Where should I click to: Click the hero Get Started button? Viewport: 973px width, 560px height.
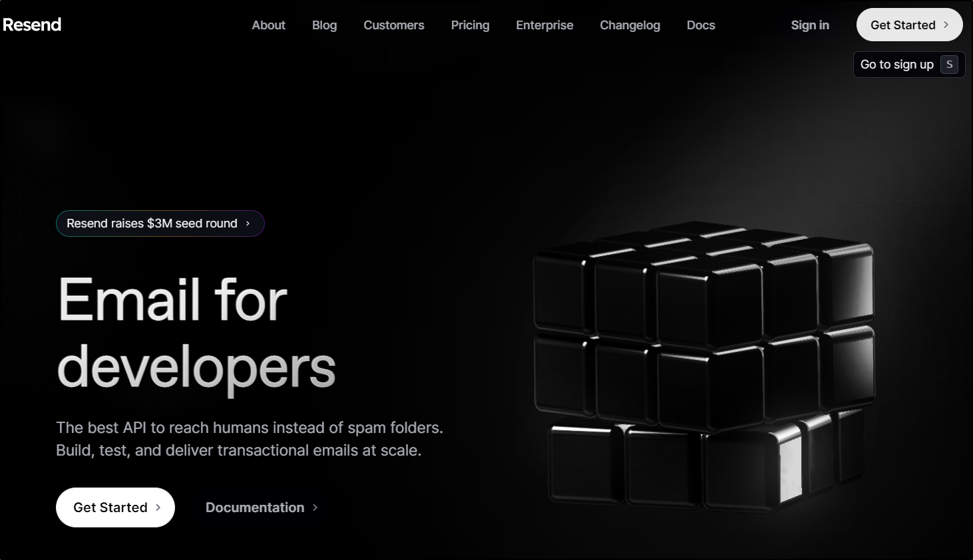click(115, 507)
